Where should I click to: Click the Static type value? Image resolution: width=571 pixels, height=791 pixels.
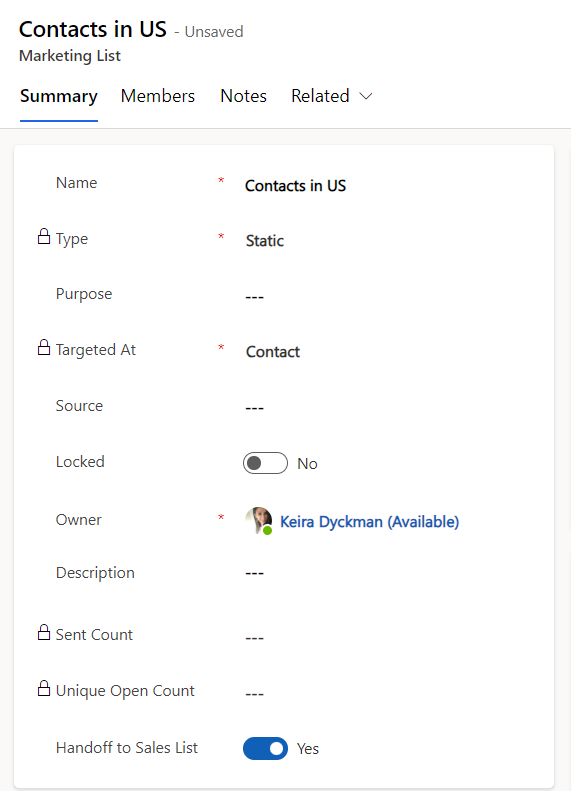pyautogui.click(x=265, y=241)
